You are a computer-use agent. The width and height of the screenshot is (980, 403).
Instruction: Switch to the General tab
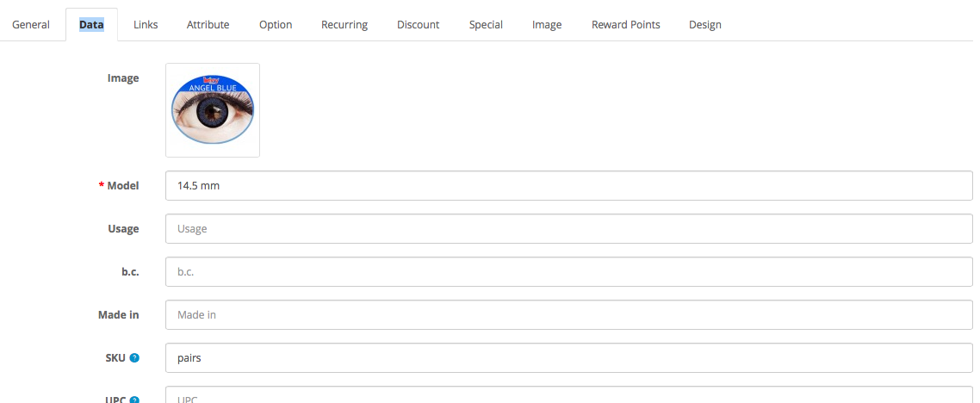click(x=31, y=25)
